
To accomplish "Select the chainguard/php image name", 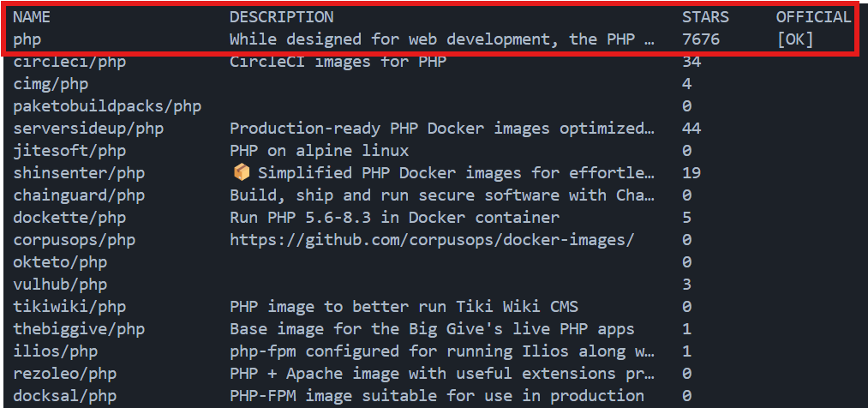I will pyautogui.click(x=79, y=195).
